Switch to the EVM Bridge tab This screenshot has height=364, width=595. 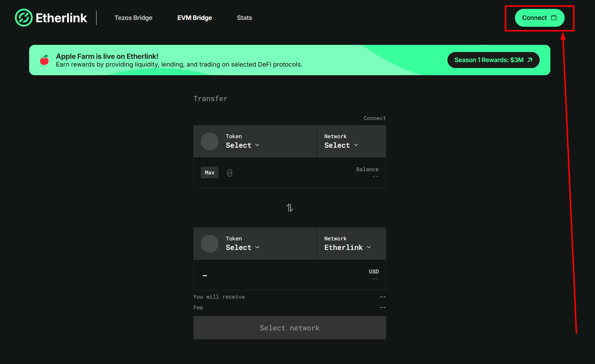[x=195, y=18]
